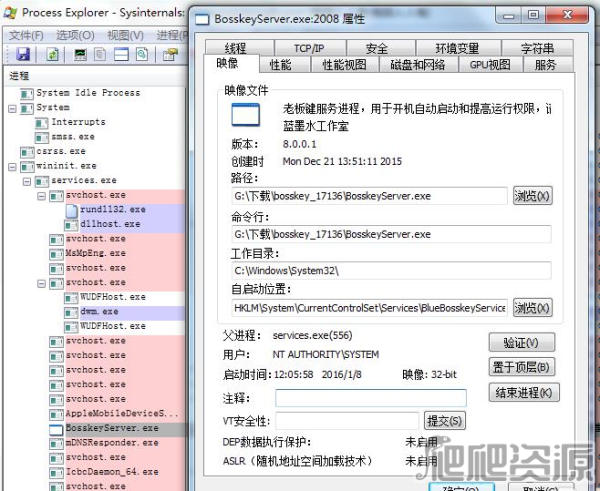Click the large image file icon in properties
The width and height of the screenshot is (600, 491).
(246, 114)
